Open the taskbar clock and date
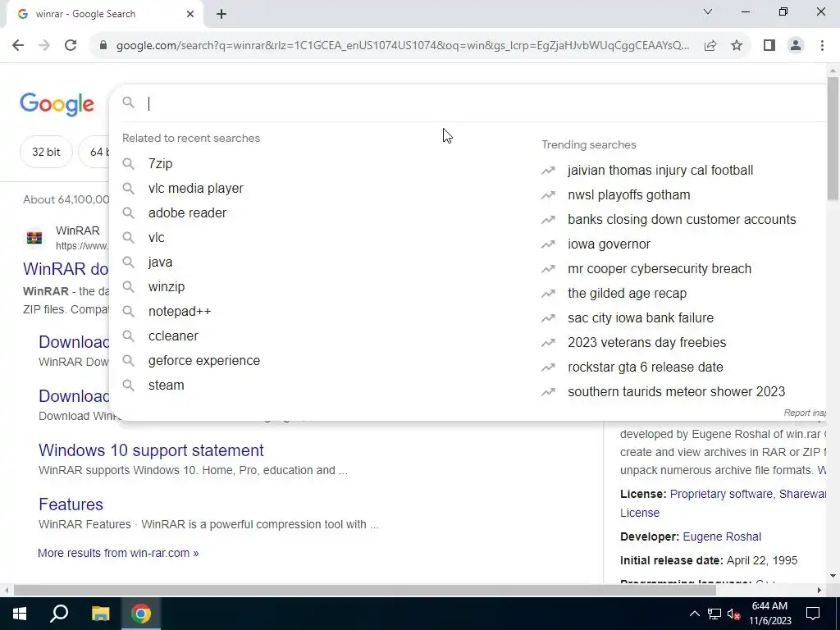 [x=769, y=614]
